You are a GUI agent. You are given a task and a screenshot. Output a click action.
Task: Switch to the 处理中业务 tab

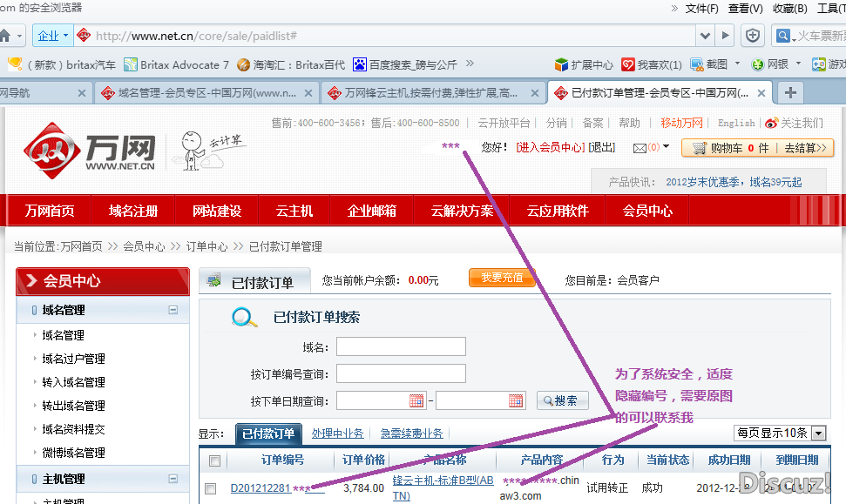[x=337, y=433]
